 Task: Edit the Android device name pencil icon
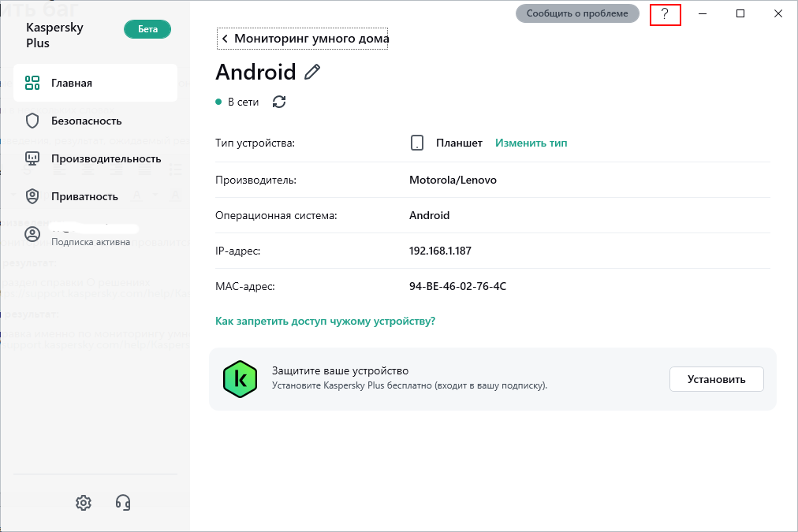pyautogui.click(x=312, y=73)
